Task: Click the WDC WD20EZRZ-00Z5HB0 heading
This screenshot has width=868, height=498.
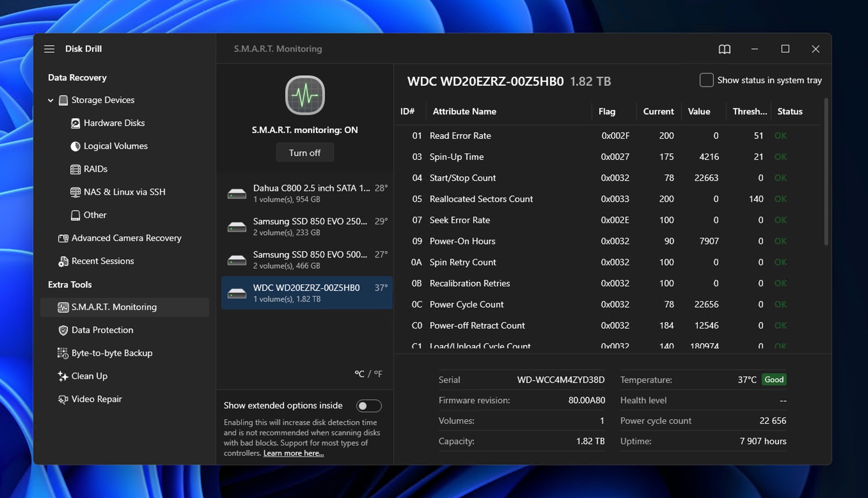Action: coord(485,82)
